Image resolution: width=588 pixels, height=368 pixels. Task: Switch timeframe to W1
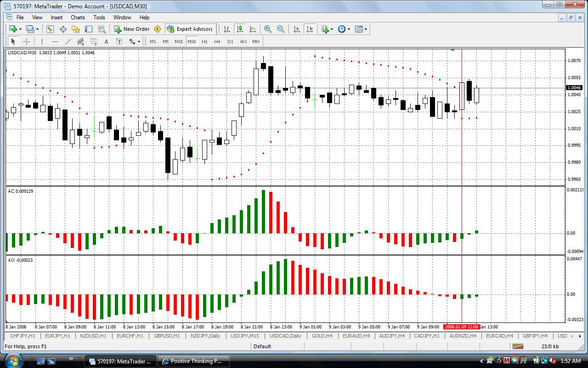pos(243,41)
